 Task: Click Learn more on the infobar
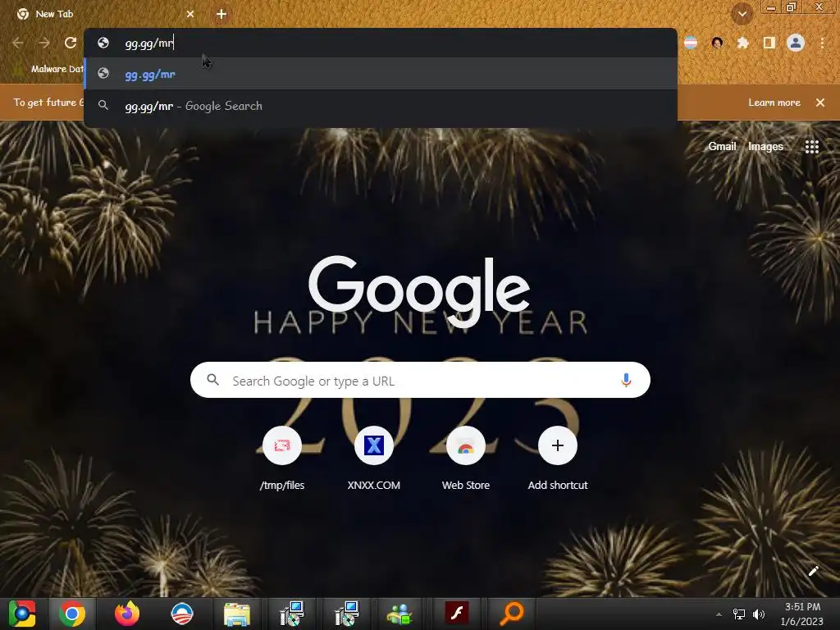(774, 103)
